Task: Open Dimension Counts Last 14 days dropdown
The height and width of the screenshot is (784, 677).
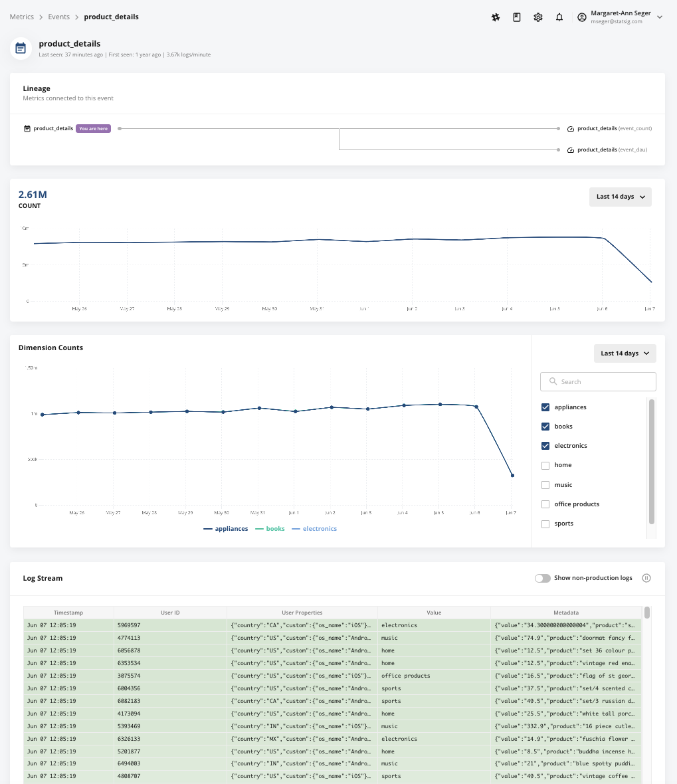Action: pos(625,353)
